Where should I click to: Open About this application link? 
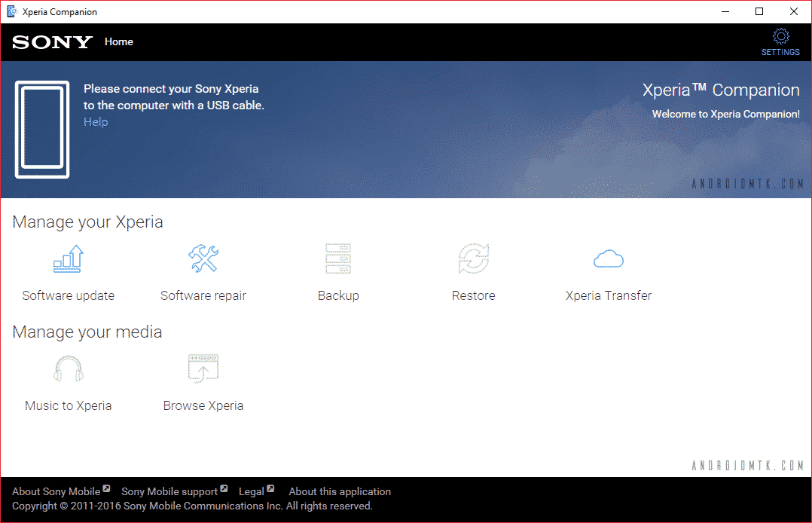pyautogui.click(x=340, y=491)
